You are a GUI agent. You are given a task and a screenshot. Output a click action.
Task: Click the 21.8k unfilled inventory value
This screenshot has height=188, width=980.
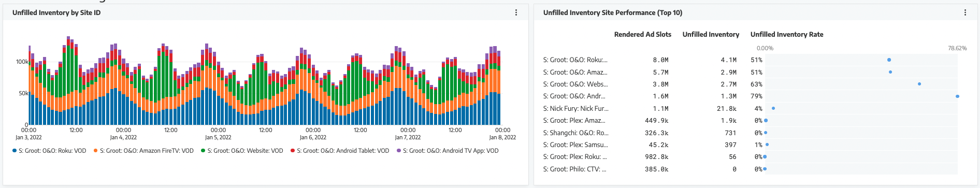tap(727, 109)
